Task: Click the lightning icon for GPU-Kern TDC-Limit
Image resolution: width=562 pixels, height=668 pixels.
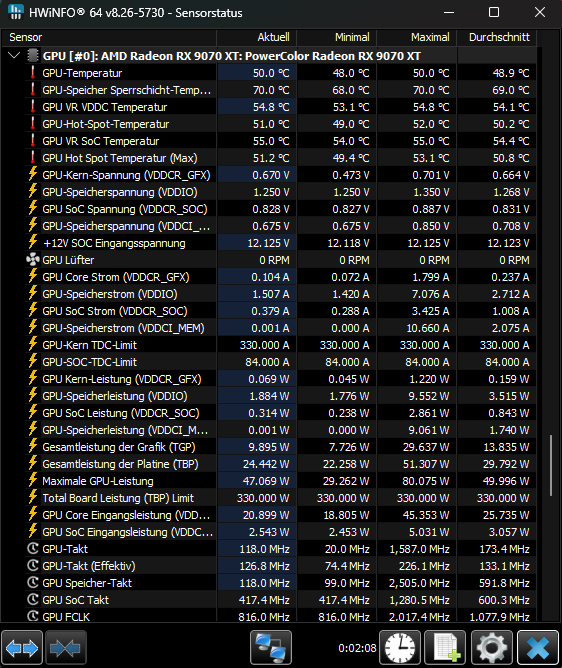Action: (x=33, y=345)
